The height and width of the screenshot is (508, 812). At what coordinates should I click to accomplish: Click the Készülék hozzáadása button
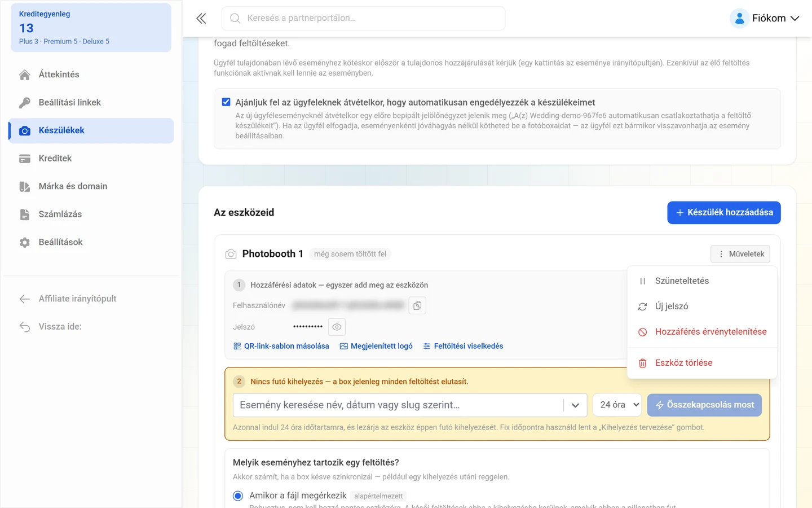pyautogui.click(x=724, y=213)
